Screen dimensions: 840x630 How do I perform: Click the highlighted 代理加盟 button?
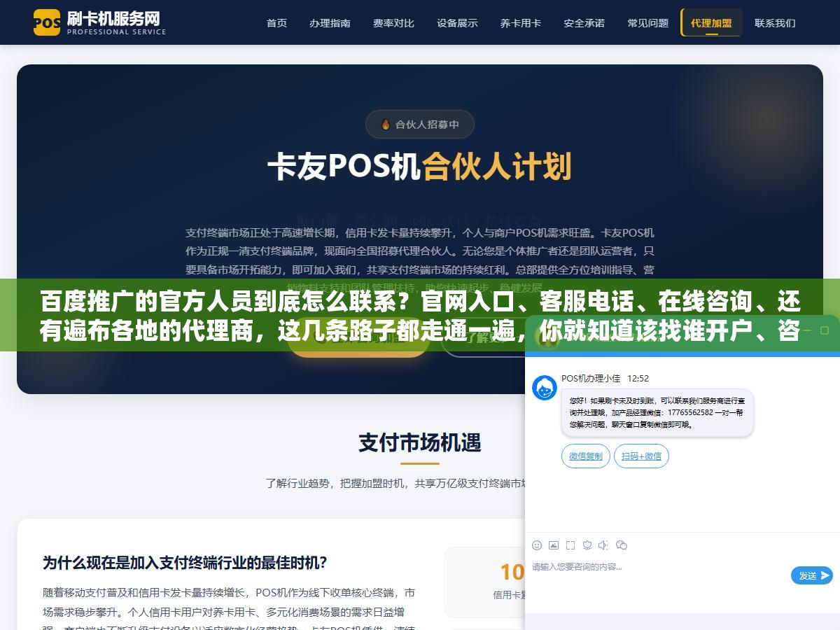coord(711,23)
